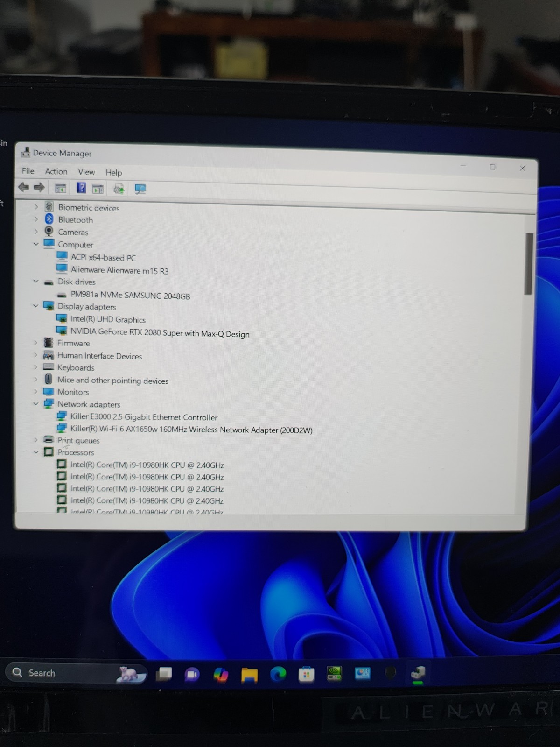The height and width of the screenshot is (747, 560).
Task: Select NVIDIA GeForce RTX 2080 Super entry
Action: click(160, 332)
